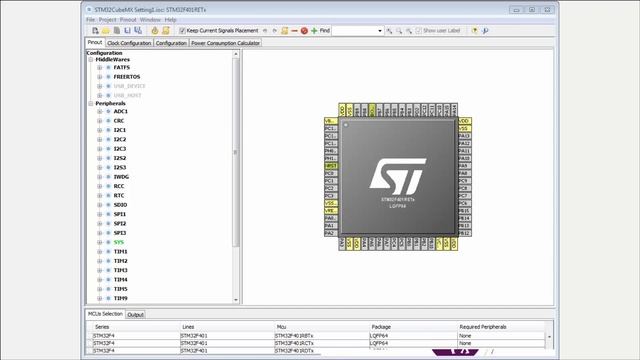This screenshot has height=360, width=640.
Task: Click the red minus toolbar icon
Action: tap(294, 31)
